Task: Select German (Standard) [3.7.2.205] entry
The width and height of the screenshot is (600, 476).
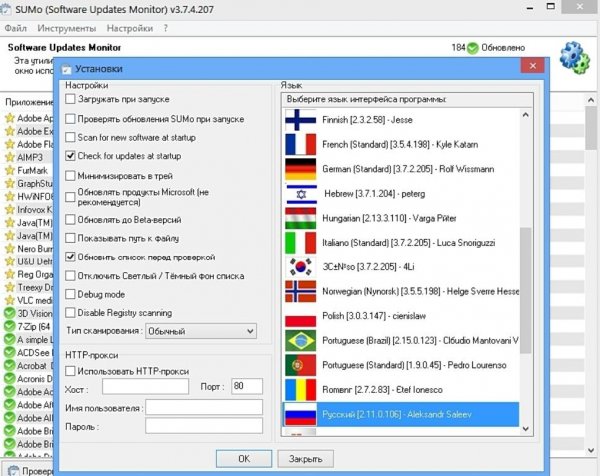Action: point(402,169)
